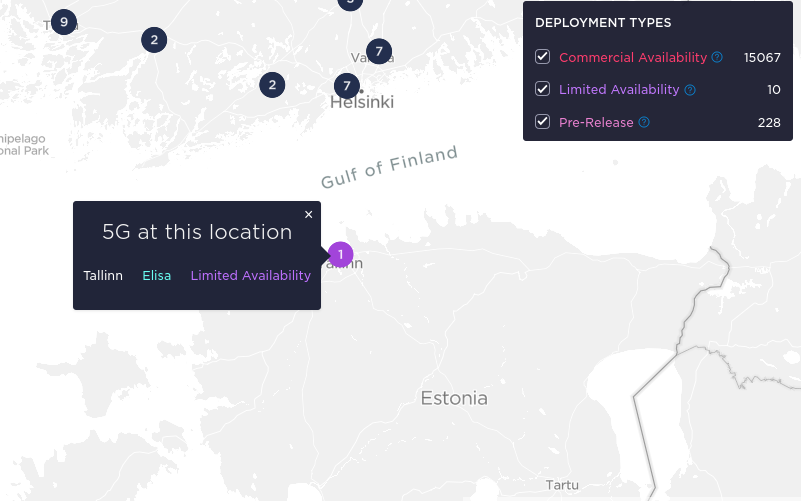The image size is (801, 501).
Task: Click the cluster of 7 nearest Helsinki
Action: click(347, 85)
